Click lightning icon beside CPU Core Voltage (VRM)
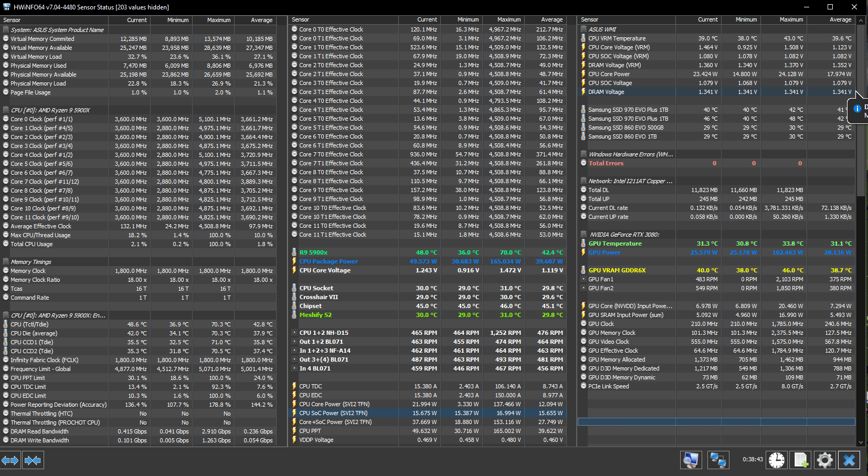Viewport: 868px width, 476px height. coord(584,47)
